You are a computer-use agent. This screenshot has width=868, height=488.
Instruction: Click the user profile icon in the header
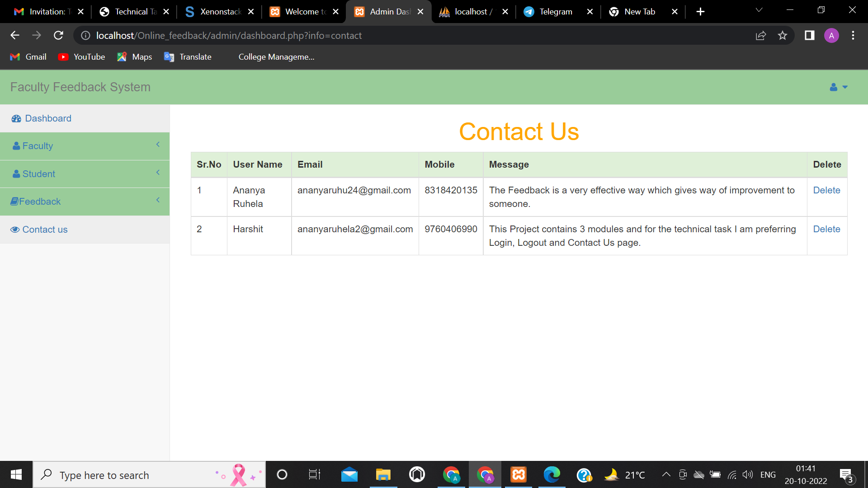click(x=833, y=87)
